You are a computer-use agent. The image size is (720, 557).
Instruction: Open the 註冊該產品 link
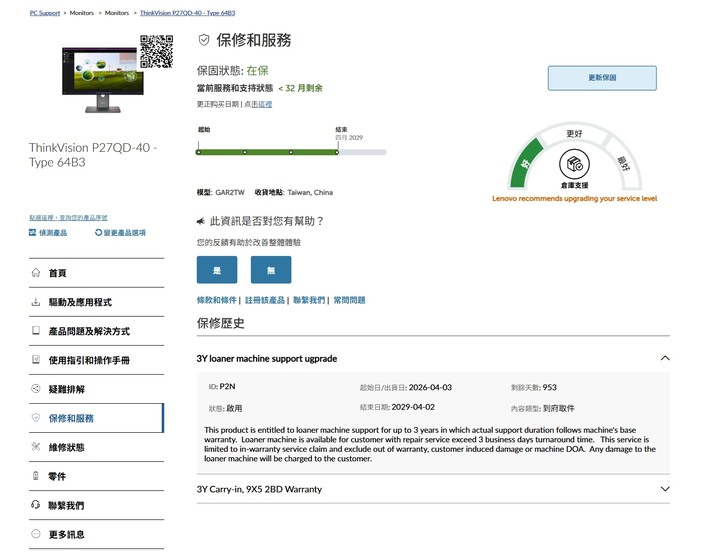(x=265, y=300)
